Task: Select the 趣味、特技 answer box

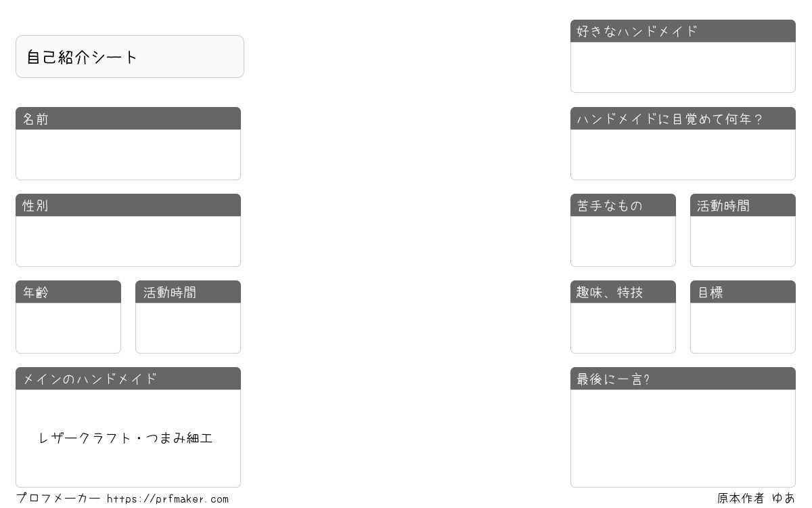Action: [x=623, y=328]
